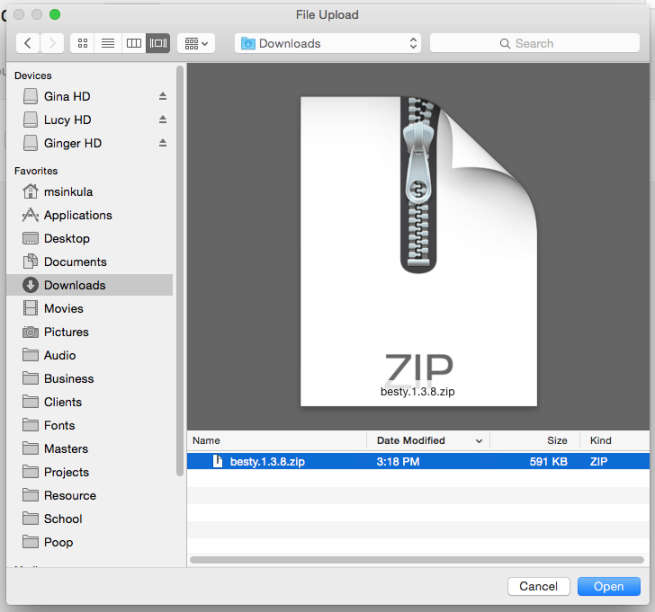The image size is (655, 612).
Task: Switch to Cover Flow view
Action: pyautogui.click(x=158, y=43)
